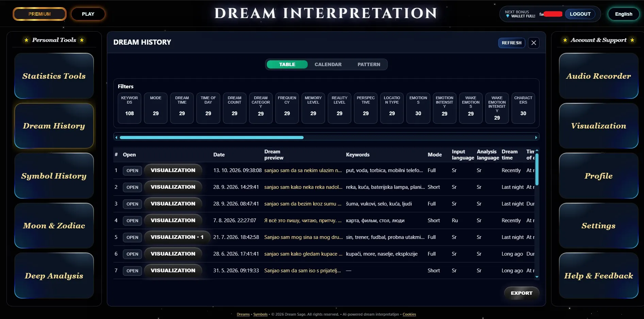Open the Profile section
The width and height of the screenshot is (644, 319).
[598, 176]
